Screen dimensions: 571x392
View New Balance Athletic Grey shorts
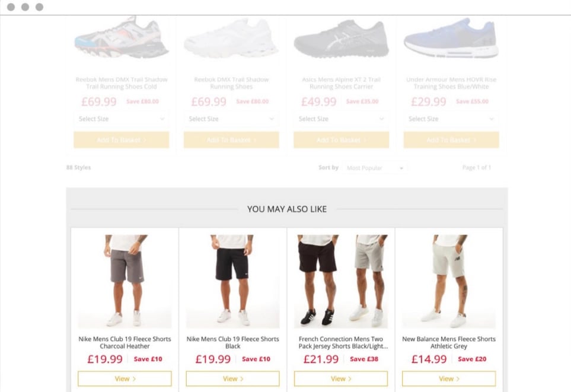448,378
